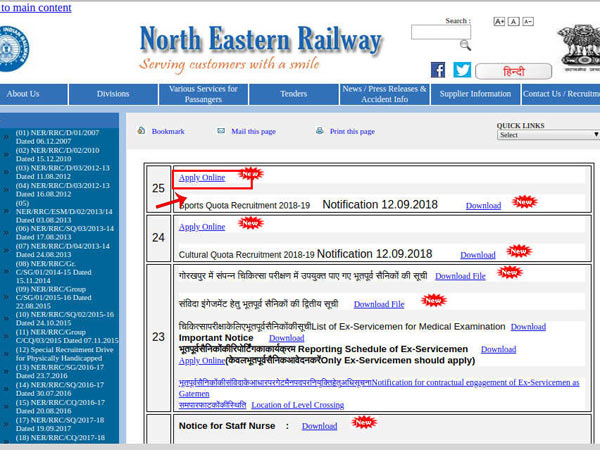Viewport: 600px width, 450px height.
Task: Open the Tenders menu
Action: [293, 94]
